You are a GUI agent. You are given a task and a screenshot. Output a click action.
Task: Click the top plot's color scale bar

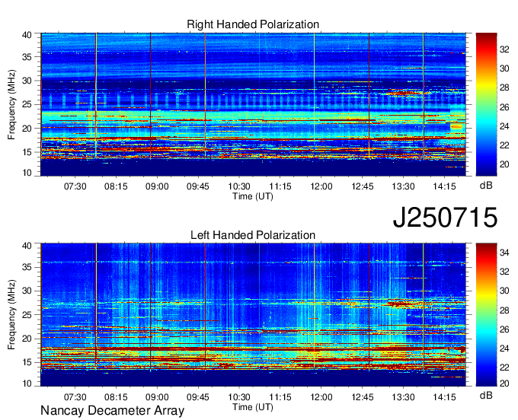pos(486,104)
